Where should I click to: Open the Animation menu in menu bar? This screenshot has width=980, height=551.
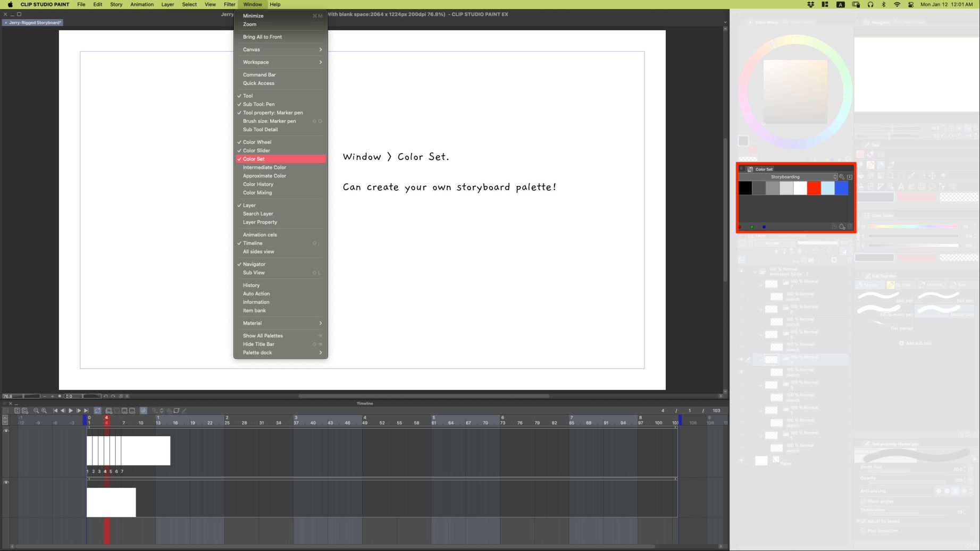[142, 4]
